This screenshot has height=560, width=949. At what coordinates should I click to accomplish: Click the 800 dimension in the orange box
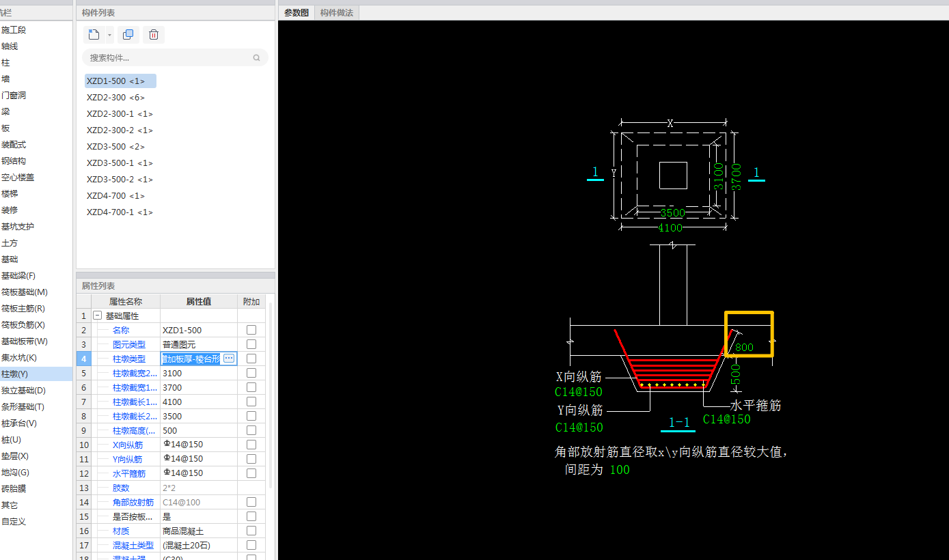pos(744,348)
